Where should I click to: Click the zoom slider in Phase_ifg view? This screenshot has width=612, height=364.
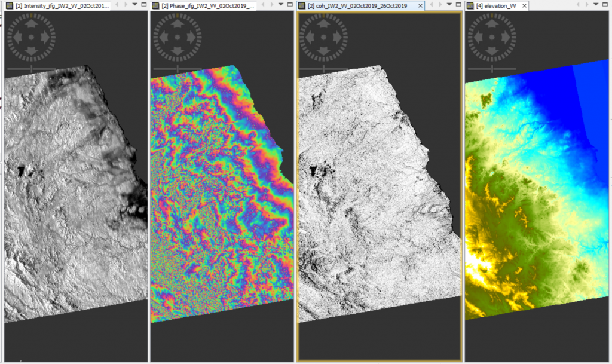pyautogui.click(x=177, y=69)
